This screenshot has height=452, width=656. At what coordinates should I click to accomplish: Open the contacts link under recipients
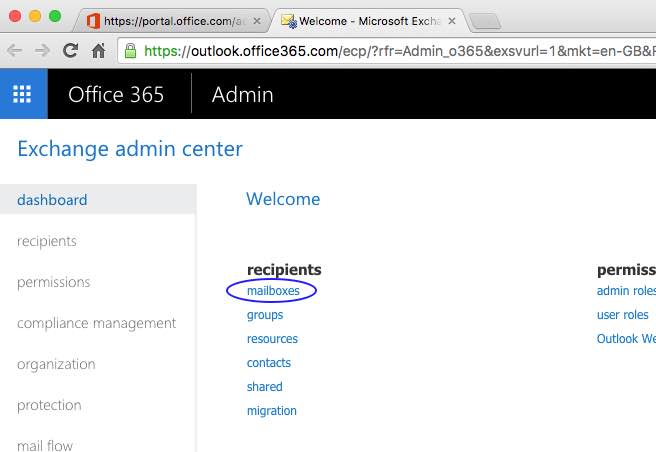pos(269,363)
